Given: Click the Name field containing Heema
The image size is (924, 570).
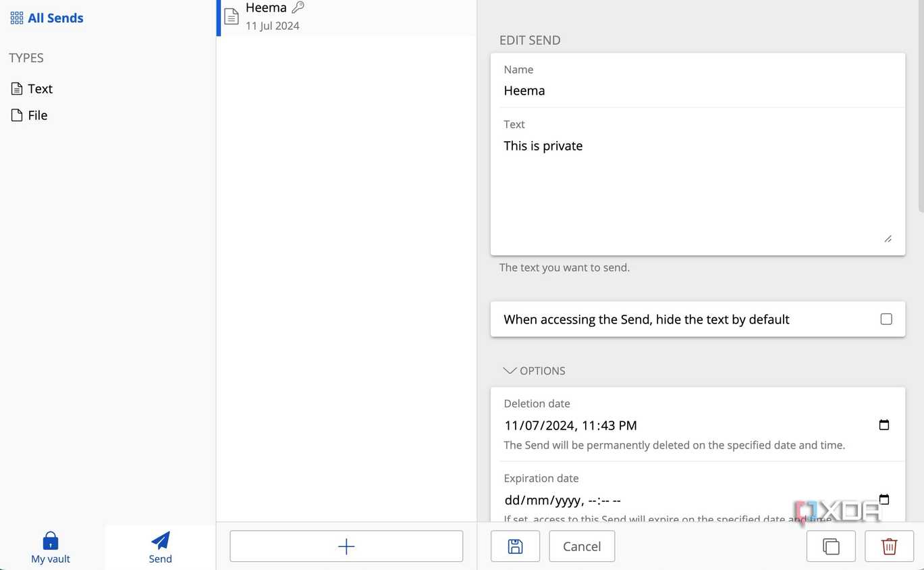Looking at the screenshot, I should [x=698, y=90].
